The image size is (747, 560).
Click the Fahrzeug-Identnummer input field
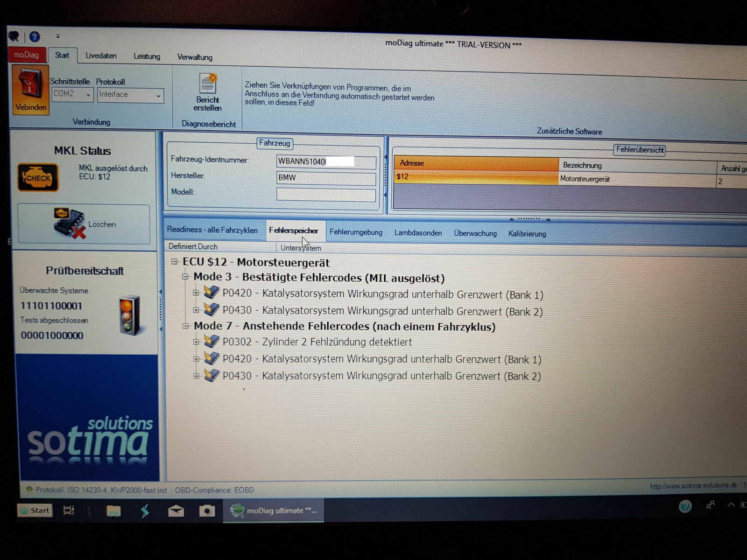pyautogui.click(x=326, y=162)
